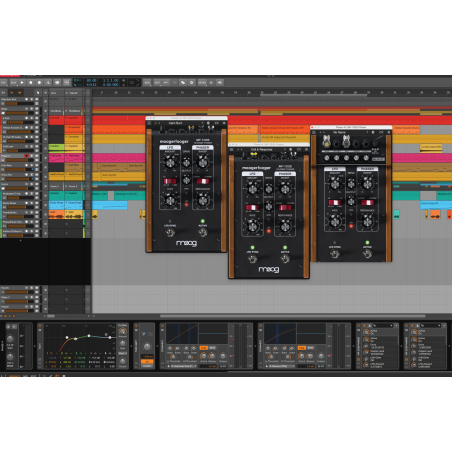Select the third EQ band node on curve

[x=89, y=336]
